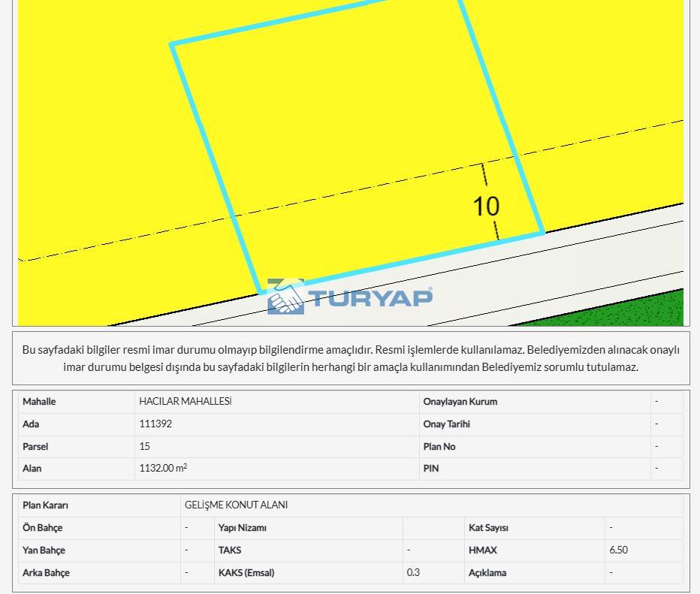Screen dimensions: 700x594
Task: Click the HMAX value 6.50
Action: [x=618, y=550]
